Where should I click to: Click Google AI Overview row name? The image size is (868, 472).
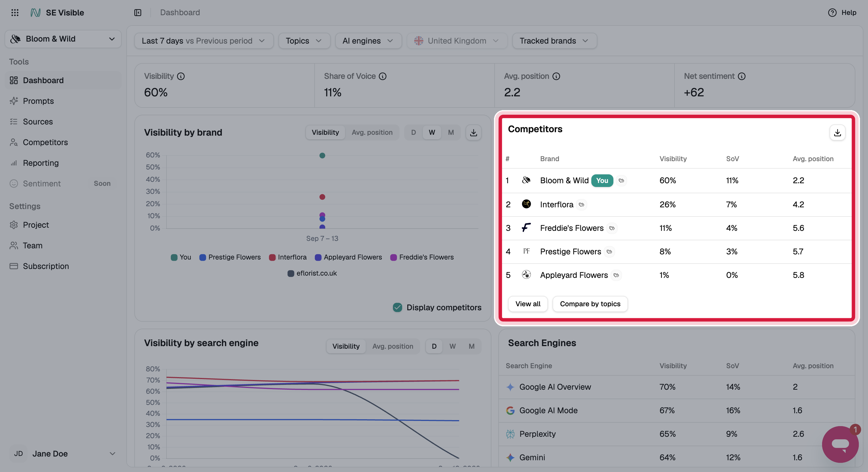point(555,387)
